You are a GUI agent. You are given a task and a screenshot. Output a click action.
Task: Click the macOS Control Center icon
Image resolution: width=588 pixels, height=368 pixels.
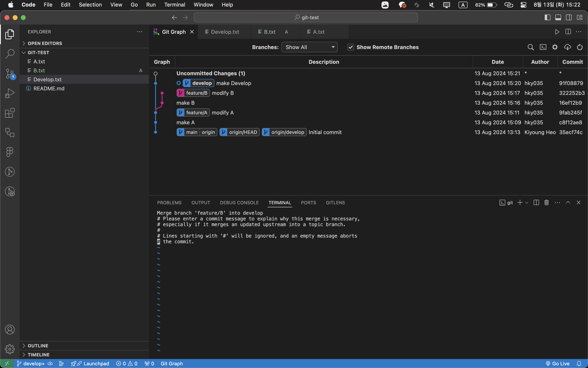(x=523, y=5)
